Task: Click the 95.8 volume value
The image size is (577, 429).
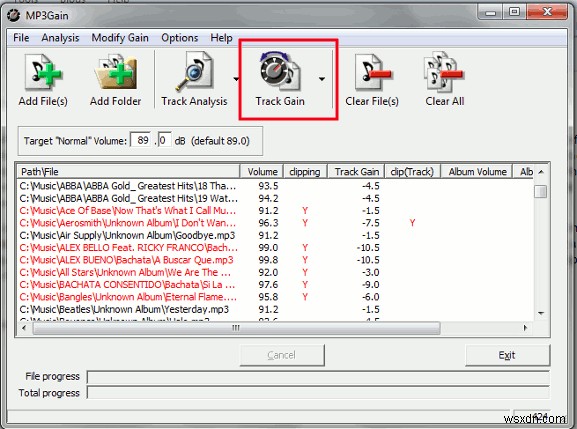Action: [x=268, y=297]
